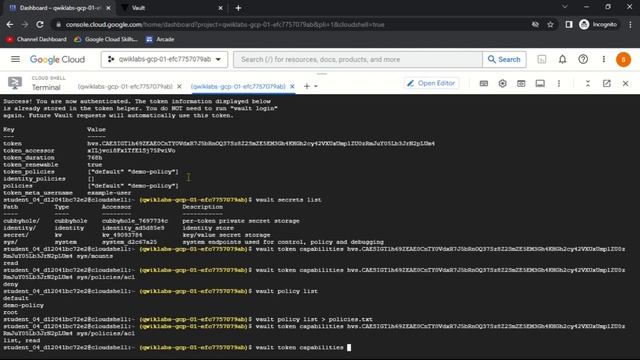This screenshot has width=640, height=360.
Task: Click the "cubbyhole/" path row
Action: (x=151, y=221)
